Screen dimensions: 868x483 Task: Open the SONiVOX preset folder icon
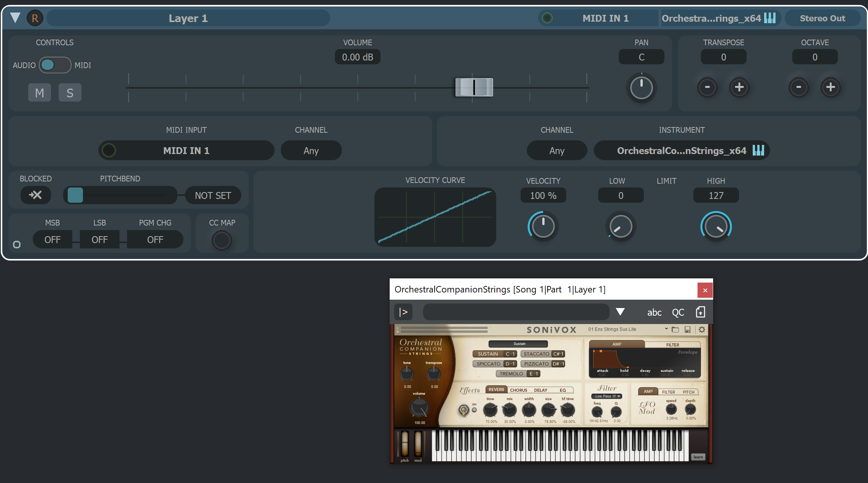675,330
